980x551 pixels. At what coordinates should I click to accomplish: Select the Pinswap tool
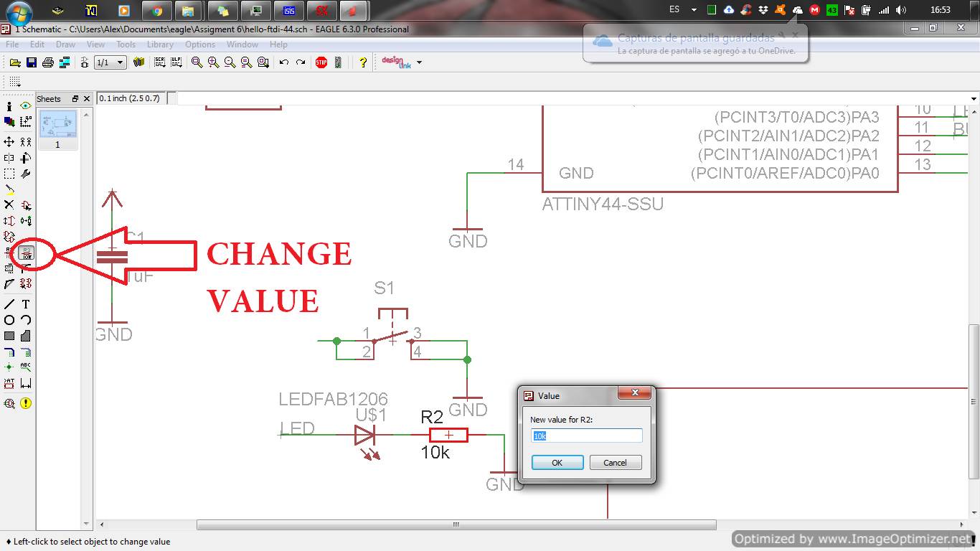tap(9, 221)
